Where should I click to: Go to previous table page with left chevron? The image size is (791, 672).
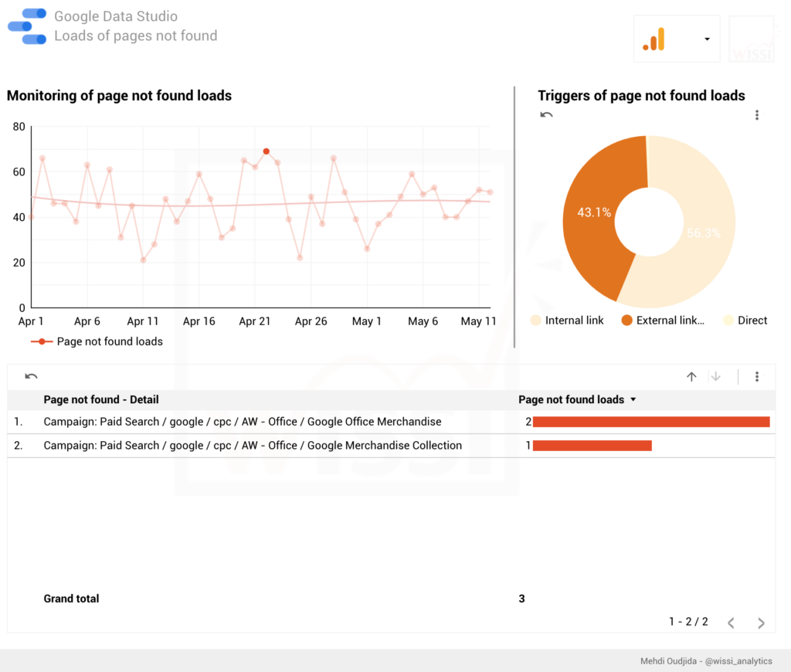coord(731,623)
